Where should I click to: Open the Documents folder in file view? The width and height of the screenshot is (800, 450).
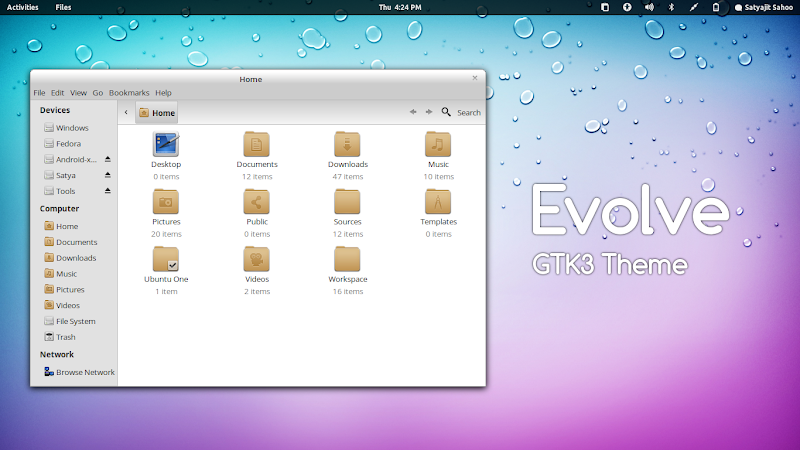click(x=257, y=144)
